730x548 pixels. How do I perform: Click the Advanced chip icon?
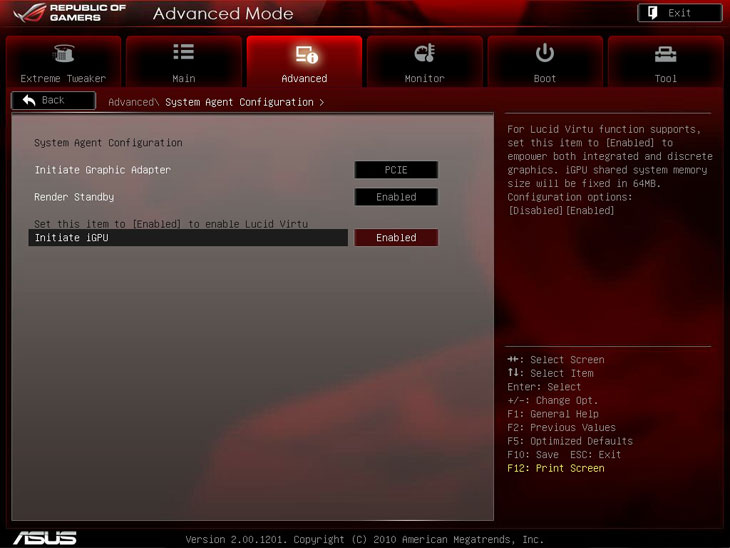pyautogui.click(x=304, y=53)
